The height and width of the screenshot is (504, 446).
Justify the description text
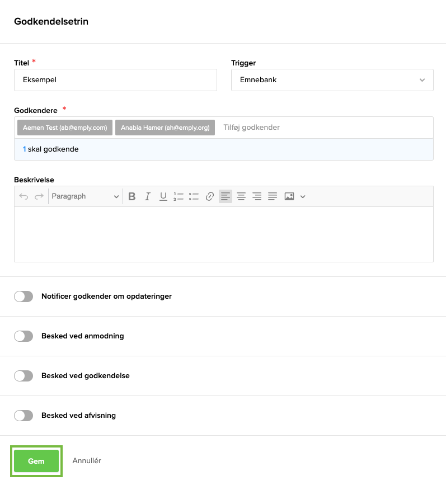[x=273, y=196]
